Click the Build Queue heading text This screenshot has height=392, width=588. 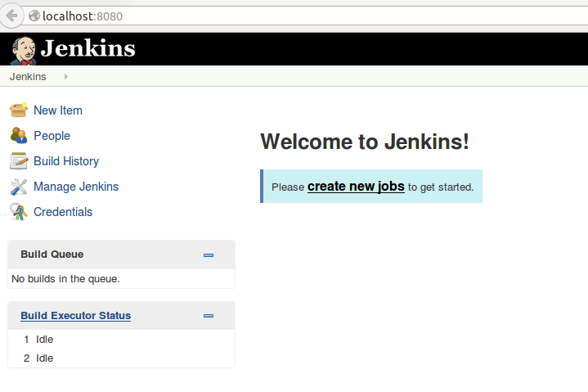pos(52,254)
